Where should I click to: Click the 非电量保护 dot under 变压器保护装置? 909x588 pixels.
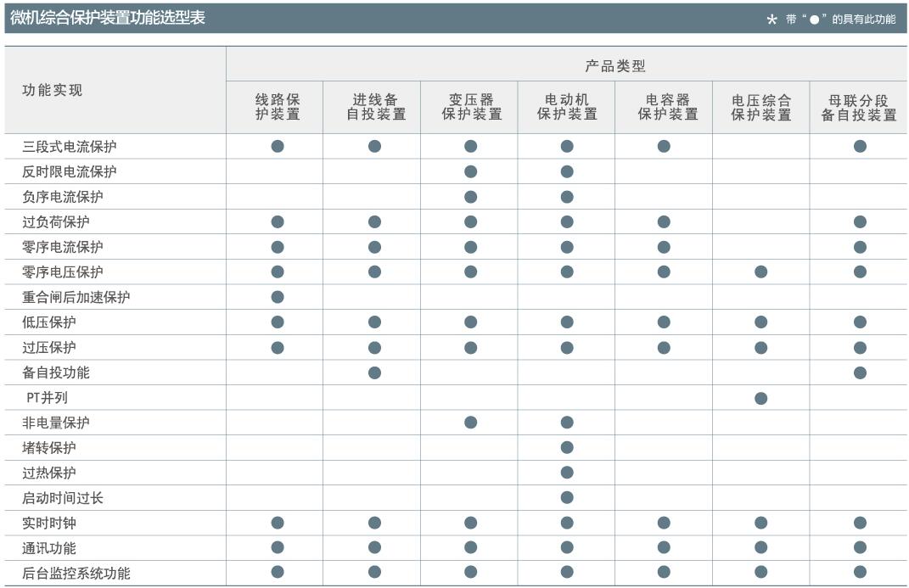coord(470,423)
